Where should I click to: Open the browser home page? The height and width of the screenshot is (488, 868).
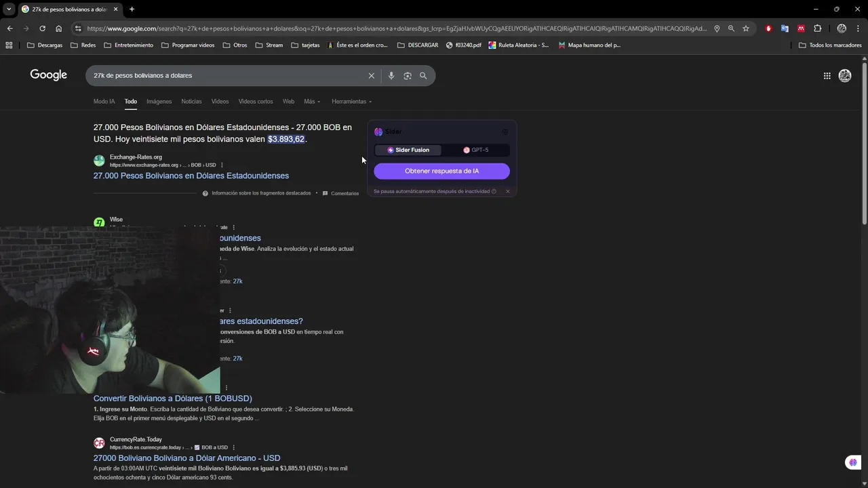58,28
